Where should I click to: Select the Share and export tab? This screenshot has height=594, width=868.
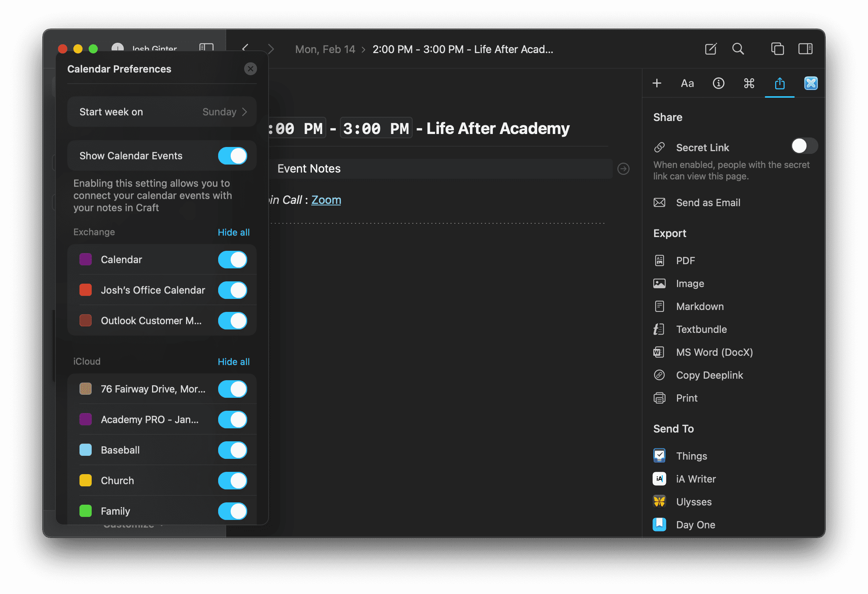pos(780,83)
